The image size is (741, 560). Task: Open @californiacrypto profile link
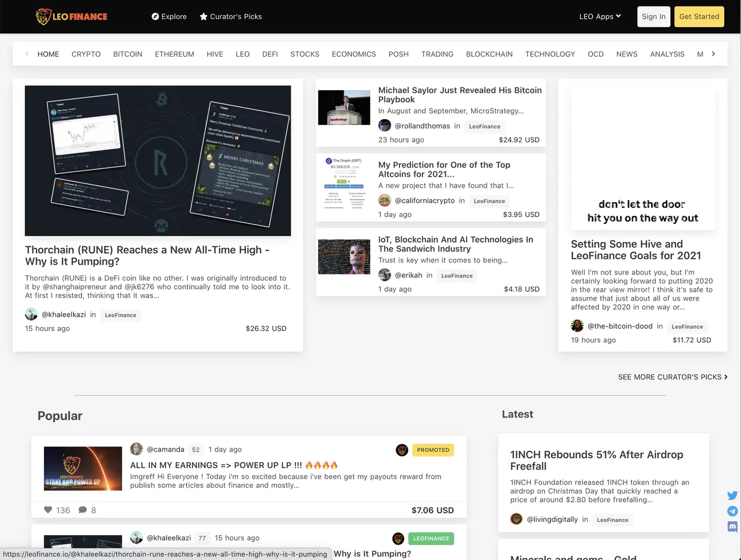coord(425,200)
